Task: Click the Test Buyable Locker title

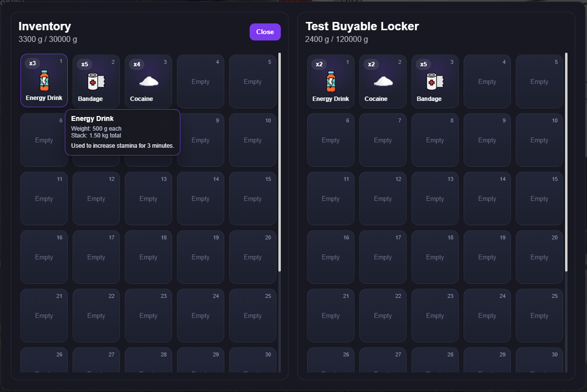Action: coord(362,26)
